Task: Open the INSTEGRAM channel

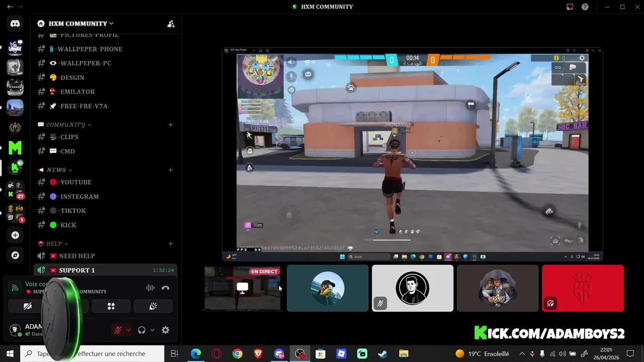Action: (x=105, y=197)
